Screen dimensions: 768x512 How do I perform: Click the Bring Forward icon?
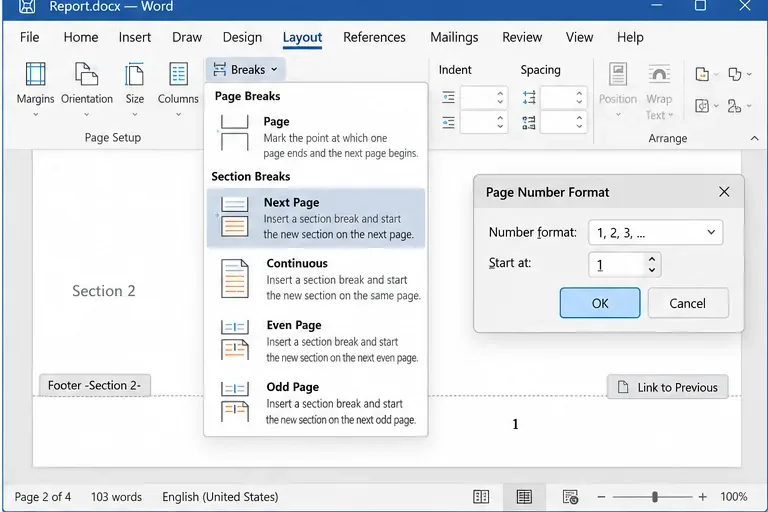pos(702,74)
